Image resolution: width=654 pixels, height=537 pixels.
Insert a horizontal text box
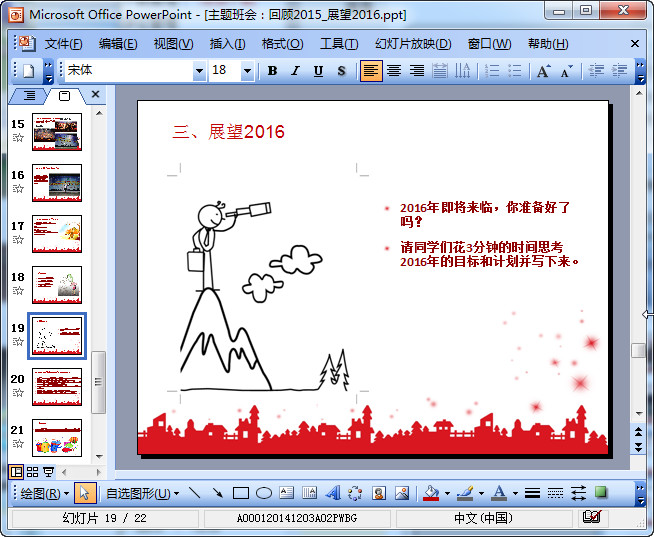coord(287,493)
